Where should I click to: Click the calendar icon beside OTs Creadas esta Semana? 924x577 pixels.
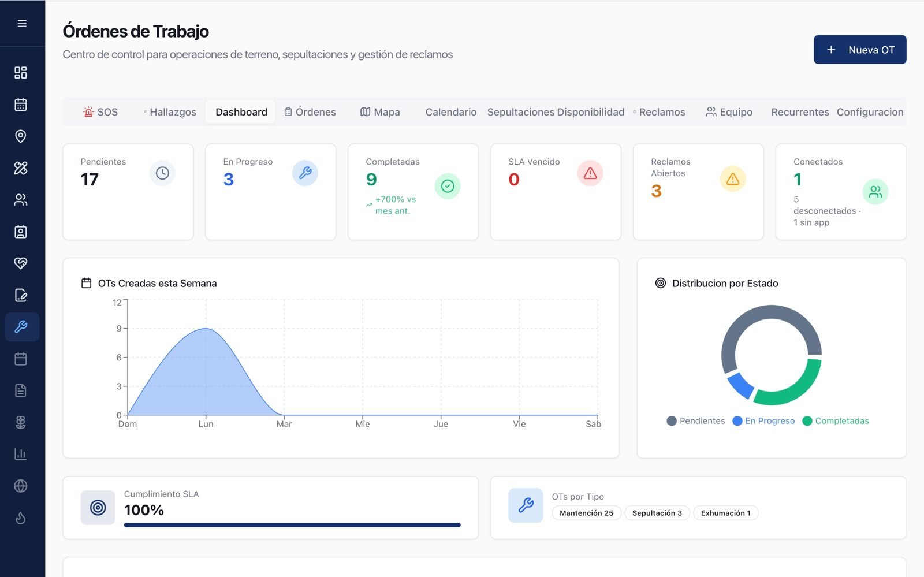click(x=87, y=283)
